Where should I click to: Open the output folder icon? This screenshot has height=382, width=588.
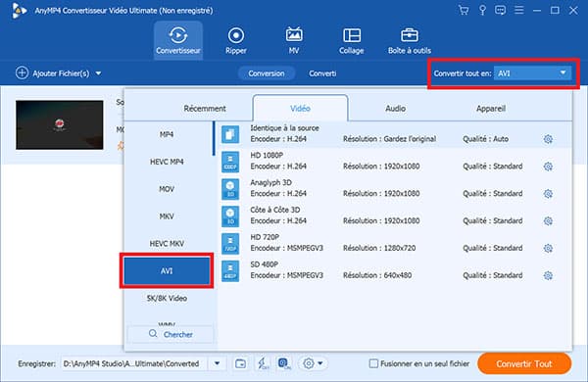click(x=240, y=363)
